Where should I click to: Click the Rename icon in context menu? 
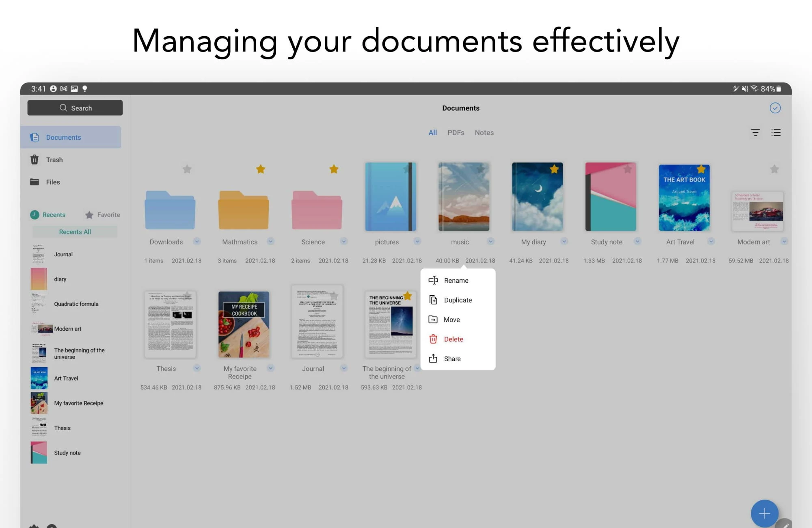433,280
